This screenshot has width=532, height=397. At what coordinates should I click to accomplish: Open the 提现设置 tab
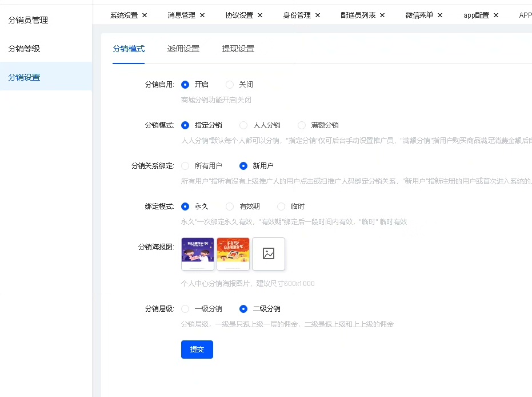tap(238, 49)
